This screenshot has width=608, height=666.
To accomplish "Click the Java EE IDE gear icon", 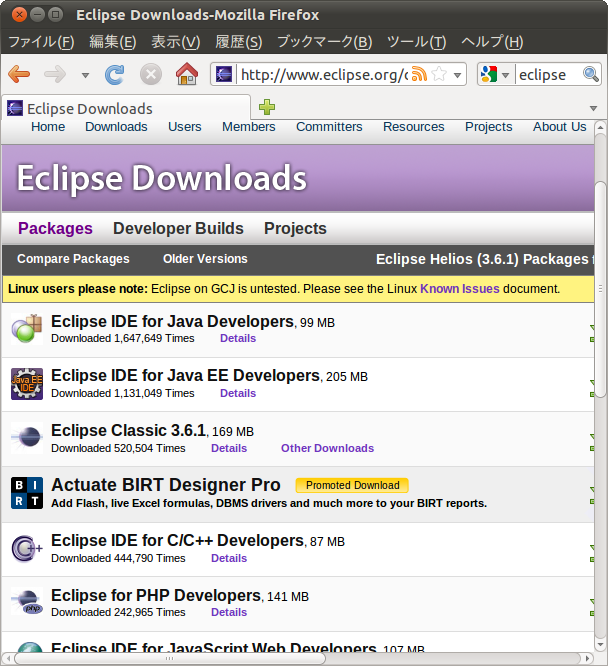I will [27, 384].
